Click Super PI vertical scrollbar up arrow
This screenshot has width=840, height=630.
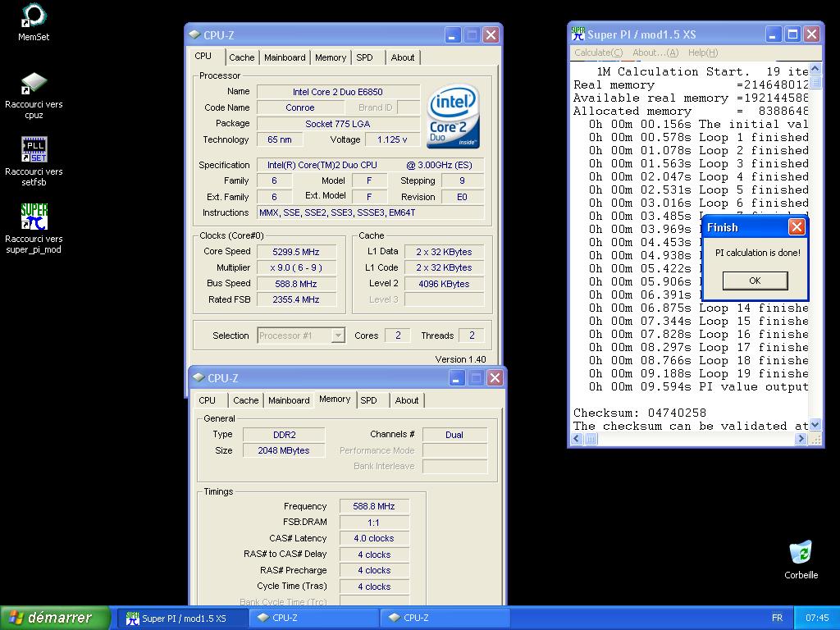point(815,69)
